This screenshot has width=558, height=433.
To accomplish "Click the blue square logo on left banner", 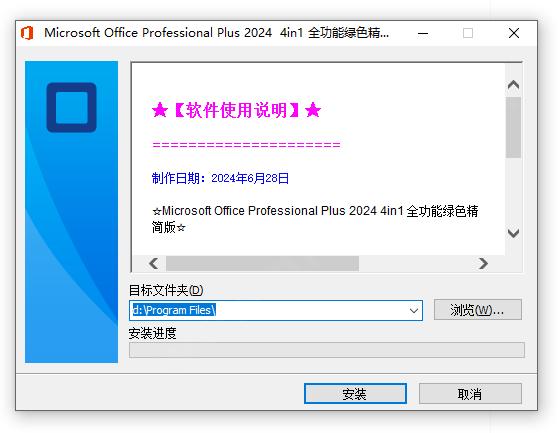I will 72,107.
